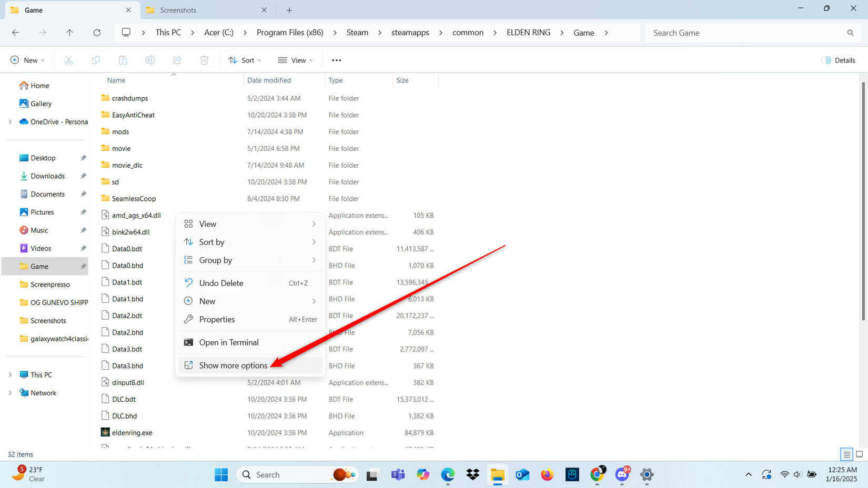Open the New dropdown menu
868x488 pixels.
[27, 59]
